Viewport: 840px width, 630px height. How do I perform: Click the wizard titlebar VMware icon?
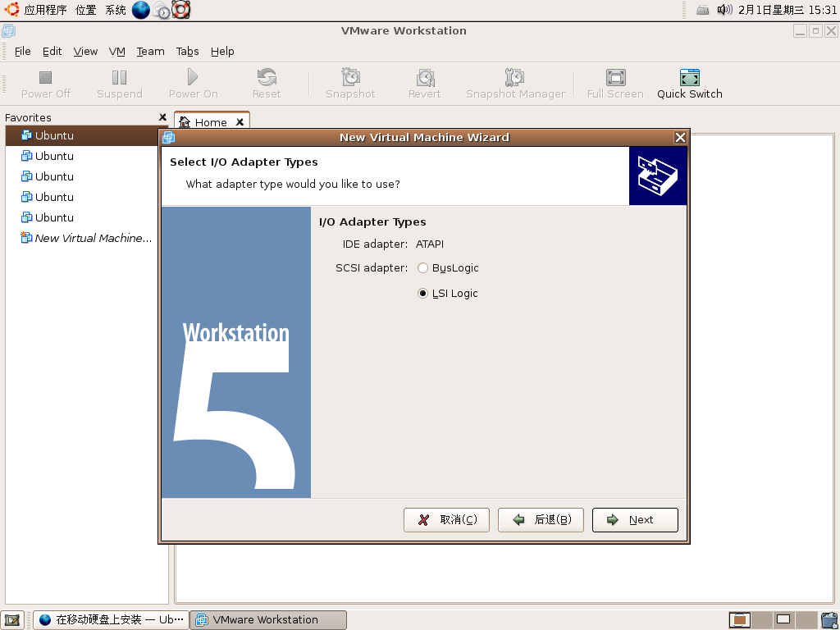point(168,138)
